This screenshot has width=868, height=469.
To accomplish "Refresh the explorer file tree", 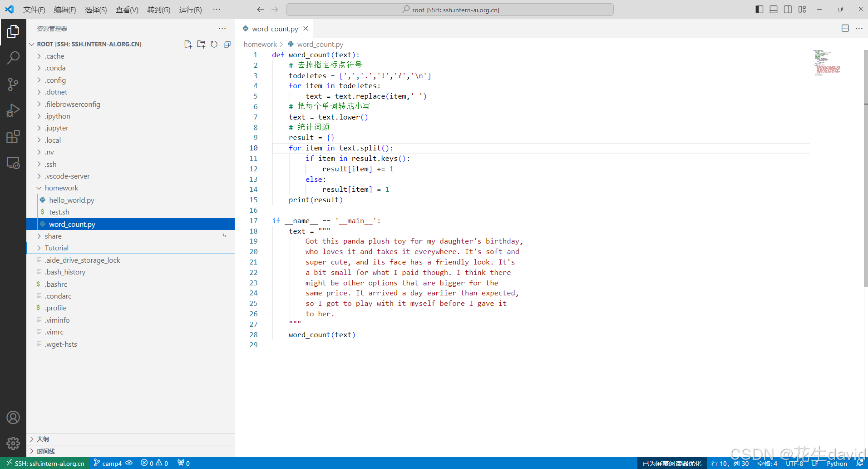I will (x=214, y=44).
